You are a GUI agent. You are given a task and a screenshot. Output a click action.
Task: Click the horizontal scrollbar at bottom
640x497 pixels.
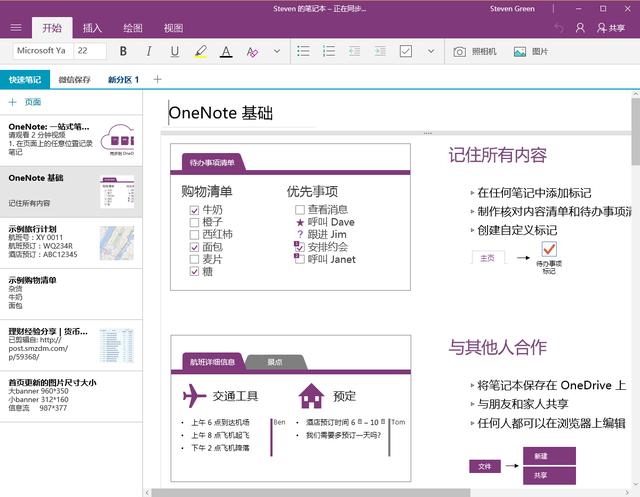pyautogui.click(x=311, y=493)
